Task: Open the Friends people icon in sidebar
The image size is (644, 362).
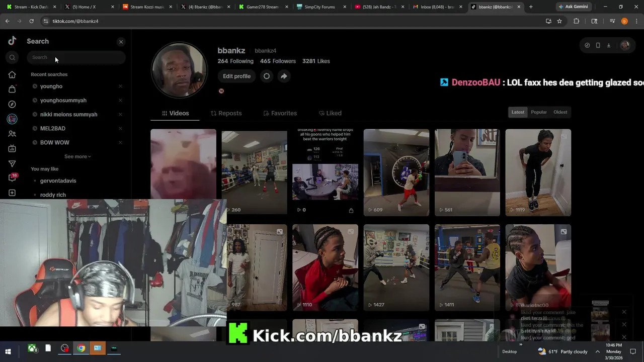Action: pos(12,134)
